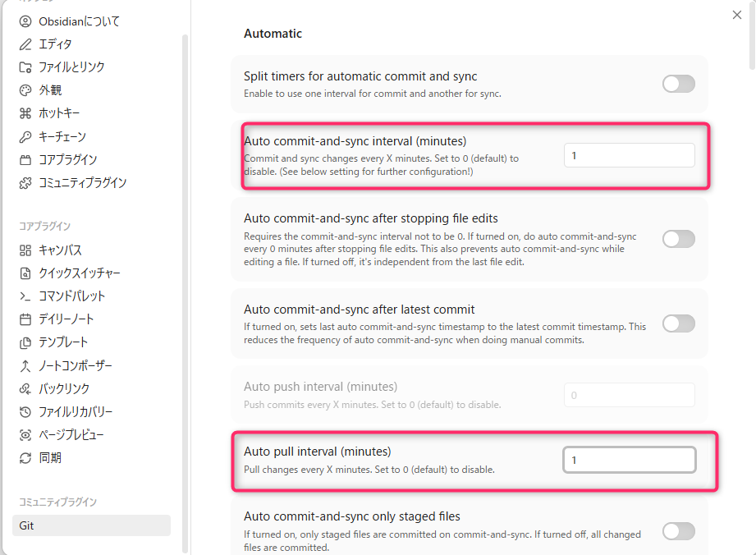Open コマンドパレット terminal icon

point(25,296)
